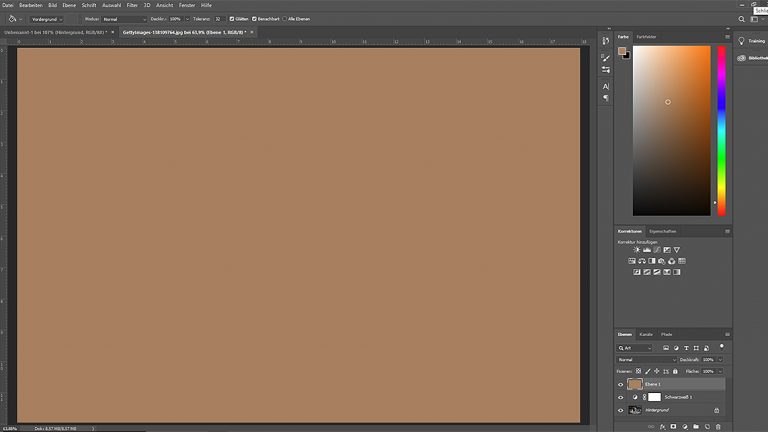Open the fx layer styles icon
The height and width of the screenshot is (432, 768).
pyautogui.click(x=662, y=425)
